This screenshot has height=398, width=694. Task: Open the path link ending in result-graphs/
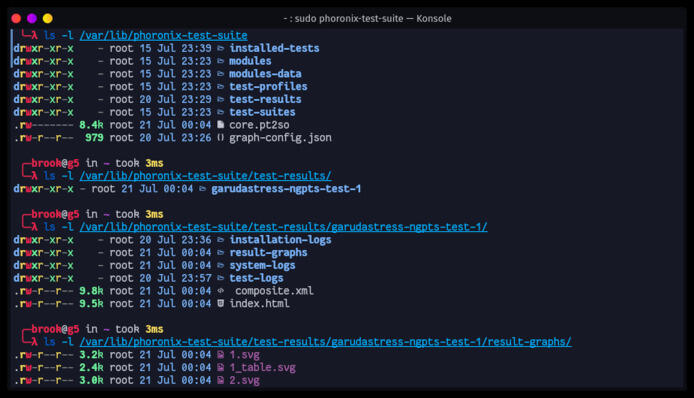coord(325,342)
